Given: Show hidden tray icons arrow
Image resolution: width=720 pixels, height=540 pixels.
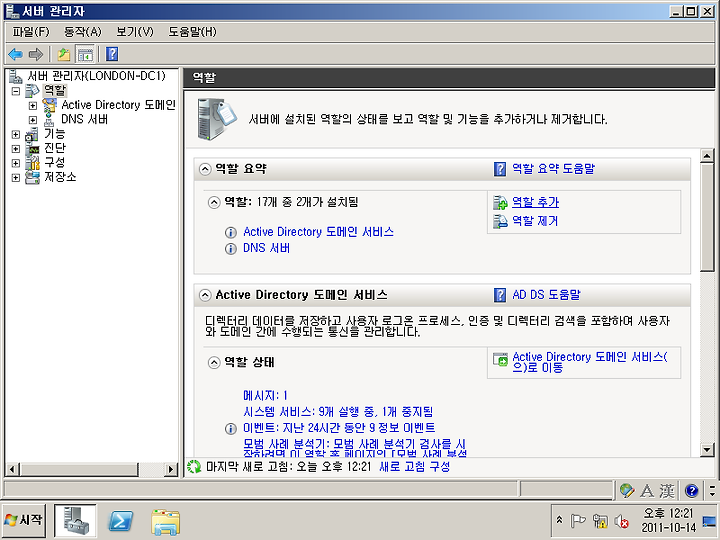Looking at the screenshot, I should (559, 520).
